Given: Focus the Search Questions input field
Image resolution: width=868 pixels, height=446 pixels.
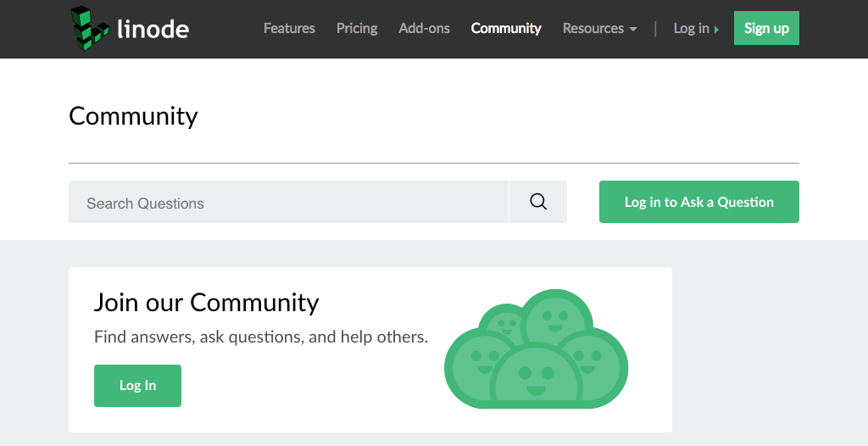Looking at the screenshot, I should pyautogui.click(x=288, y=202).
